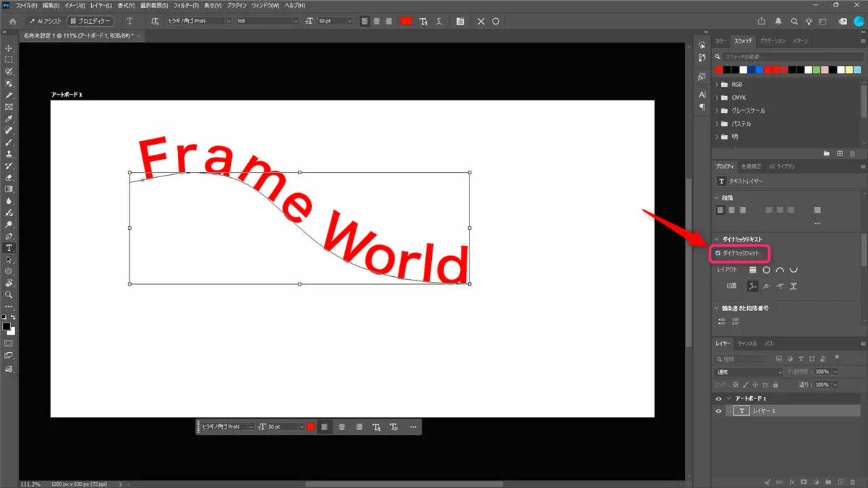Select the Pen tool
This screenshot has width=868, height=488.
(9, 236)
